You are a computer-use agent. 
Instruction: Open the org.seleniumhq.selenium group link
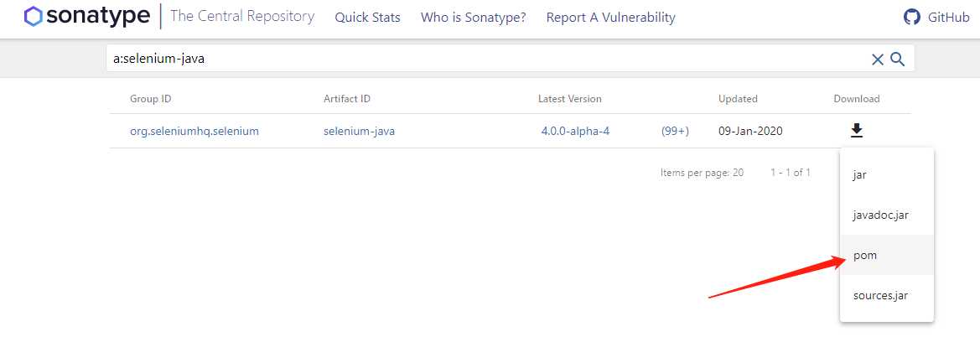tap(194, 132)
